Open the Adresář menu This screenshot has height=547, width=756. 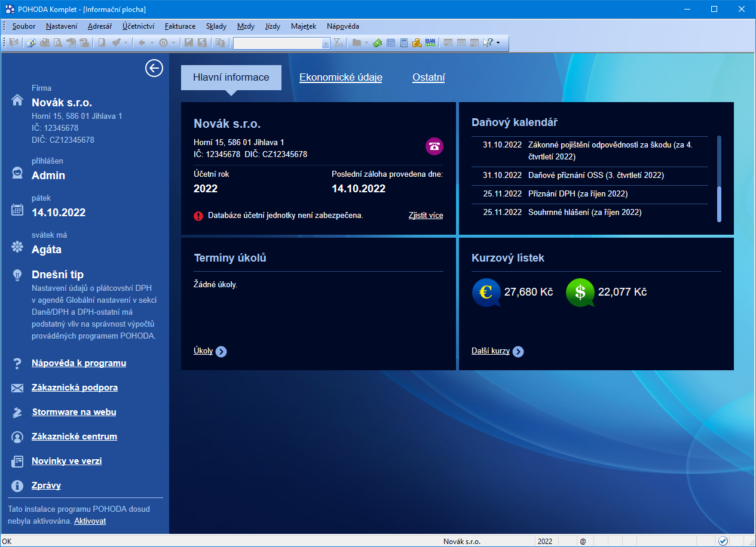99,26
